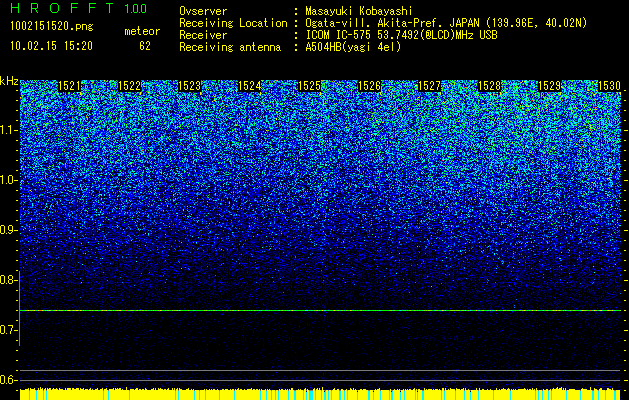This screenshot has height=400, width=629.
Task: Click the 0.8 frequency axis label
Action: [8, 280]
